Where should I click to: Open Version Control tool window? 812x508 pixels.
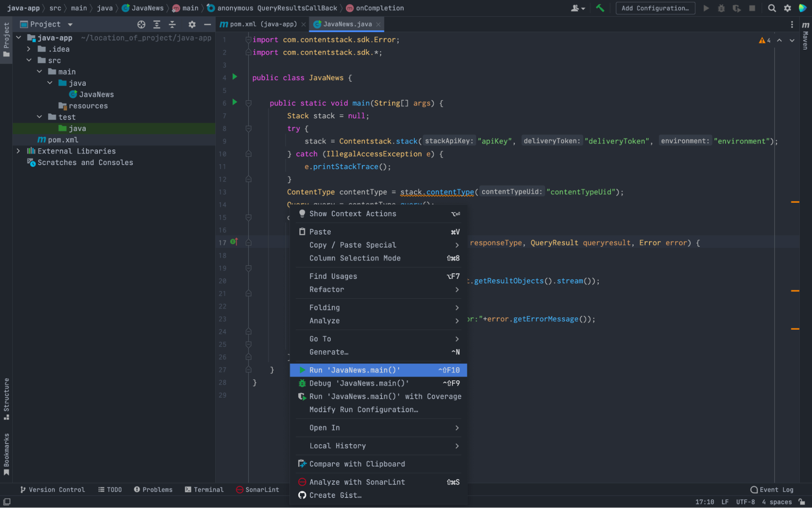[52, 490]
